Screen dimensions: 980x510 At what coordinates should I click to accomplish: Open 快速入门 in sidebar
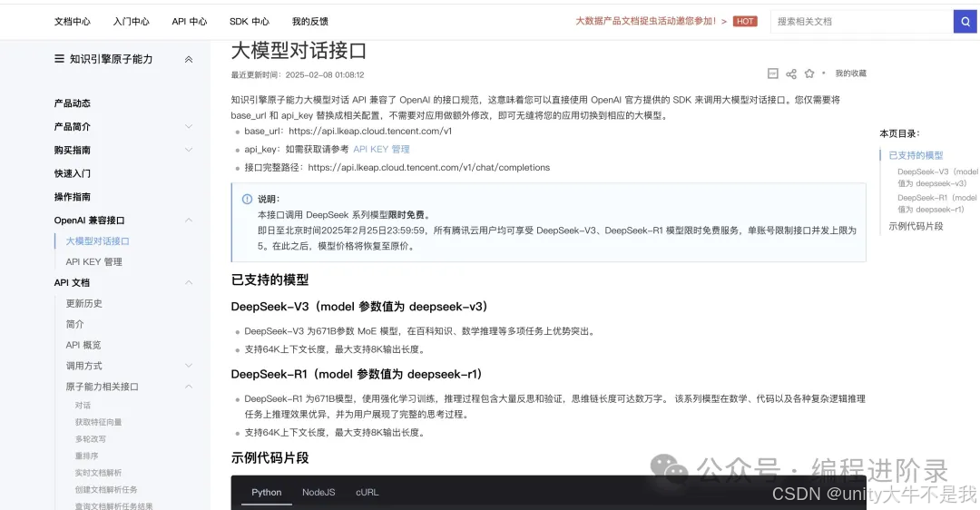(73, 173)
